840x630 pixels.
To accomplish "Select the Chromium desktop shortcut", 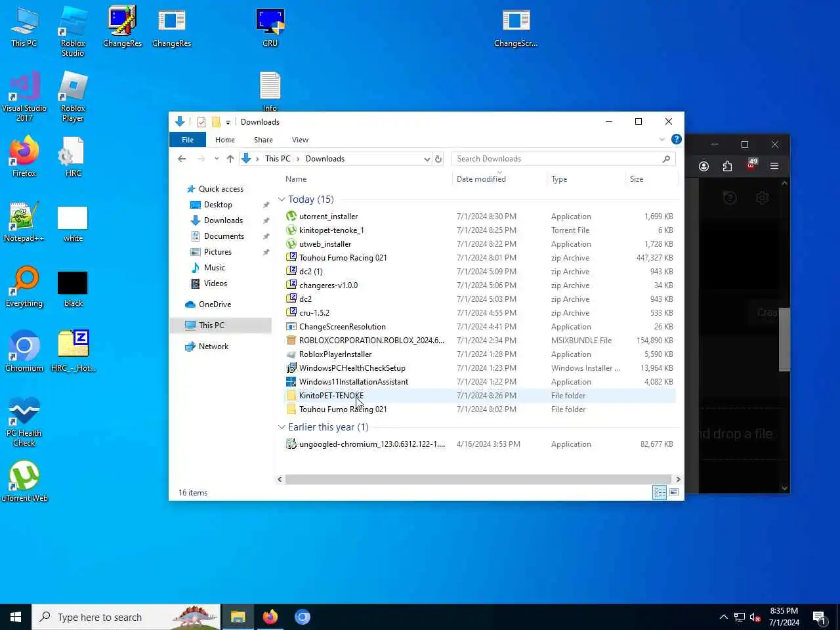I will (24, 352).
